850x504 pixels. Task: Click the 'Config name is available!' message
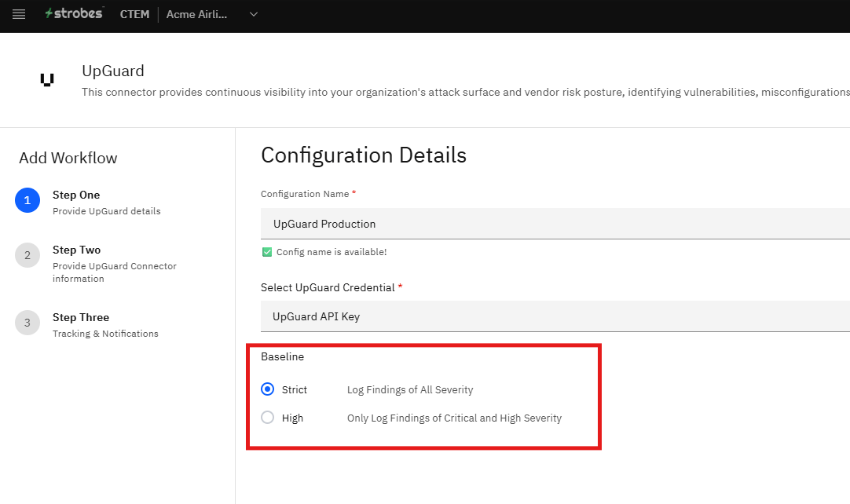pos(332,252)
